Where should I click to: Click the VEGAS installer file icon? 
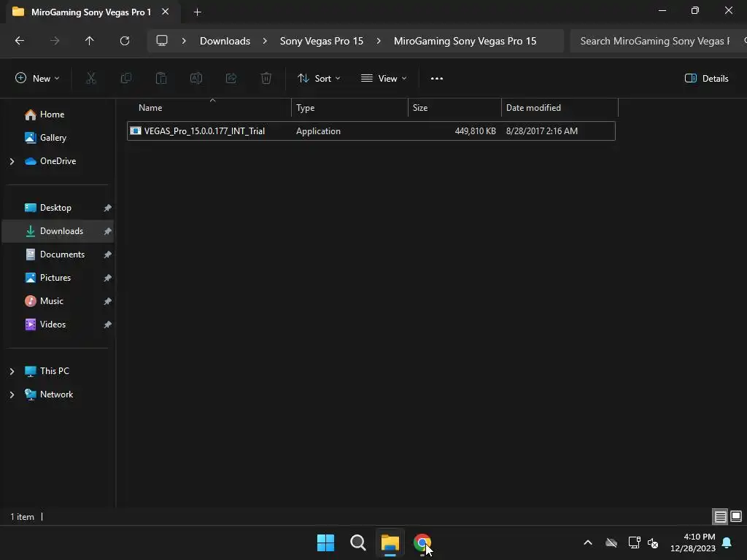coord(136,131)
